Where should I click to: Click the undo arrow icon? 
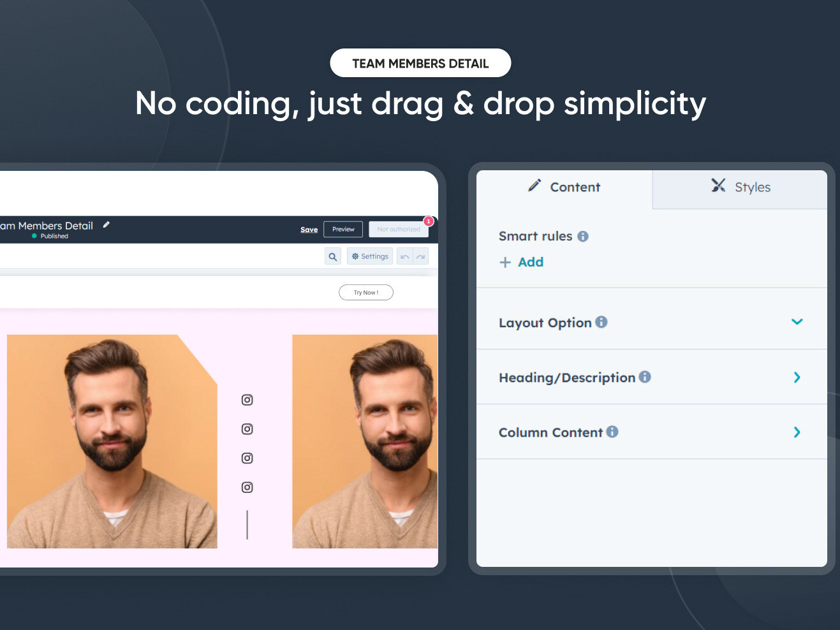coord(405,256)
